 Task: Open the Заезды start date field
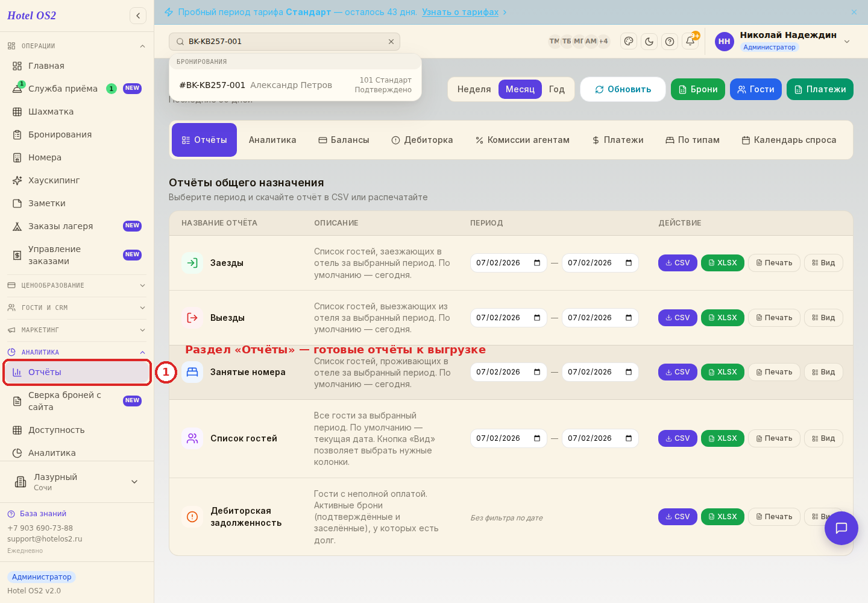pyautogui.click(x=509, y=263)
